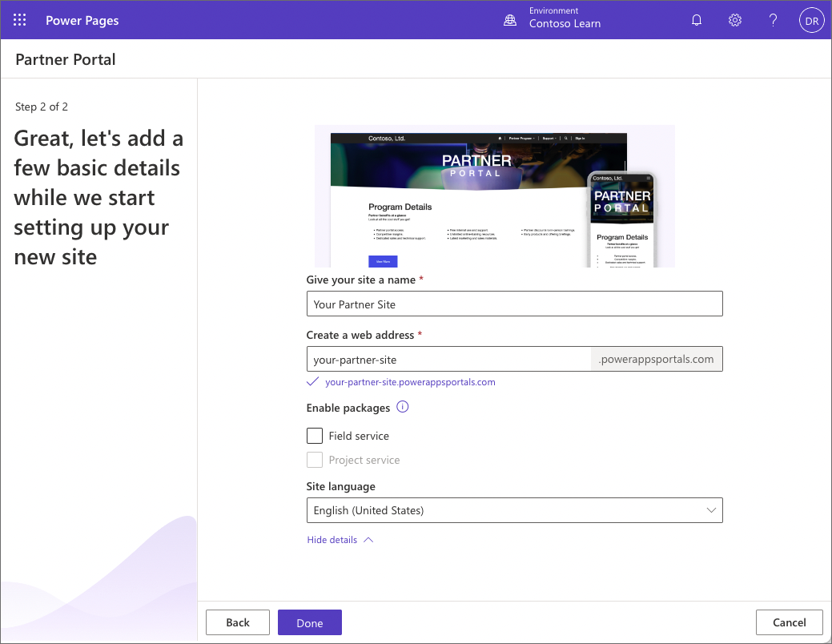This screenshot has height=644, width=832.
Task: Open the your-partner-site.powerappsportals.com link
Action: 410,382
